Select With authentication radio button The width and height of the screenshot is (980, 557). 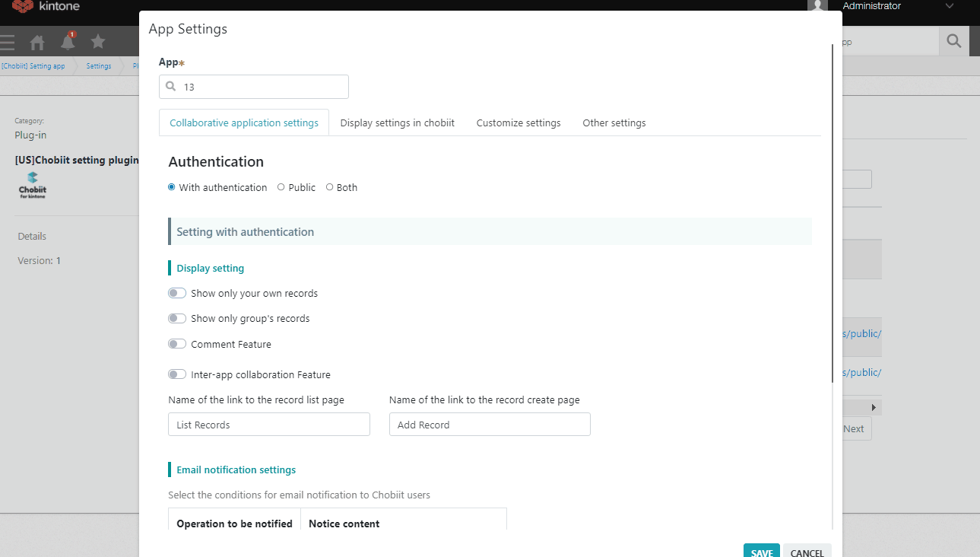[x=172, y=187]
